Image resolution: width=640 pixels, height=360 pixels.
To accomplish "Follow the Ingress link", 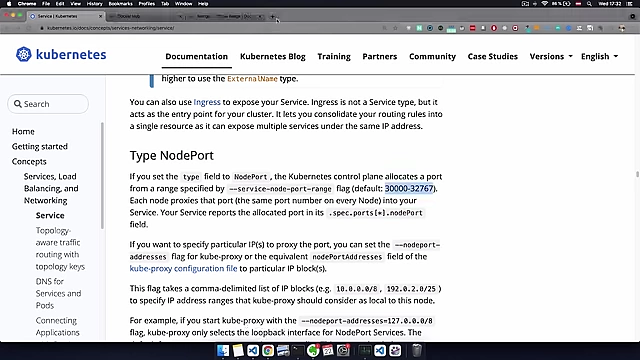I will coord(207,102).
